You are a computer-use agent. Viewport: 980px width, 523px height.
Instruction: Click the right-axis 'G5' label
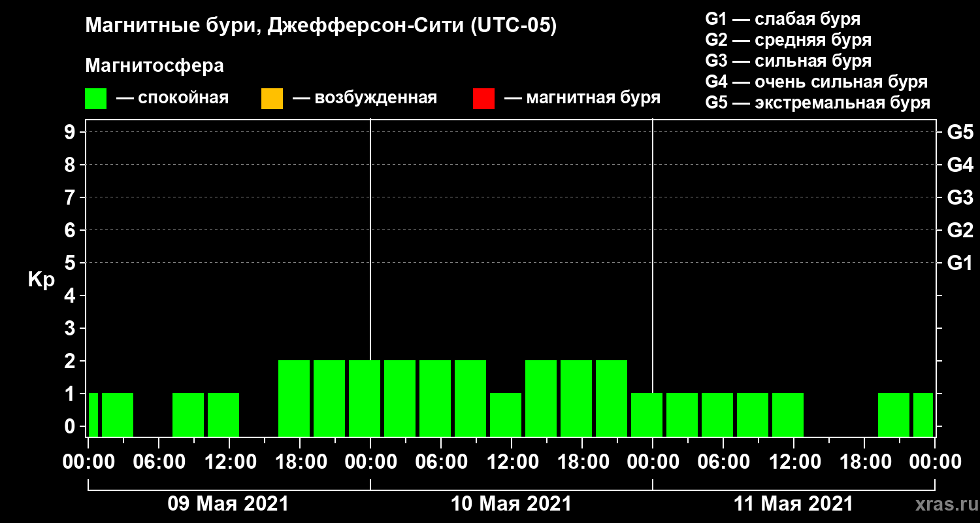tap(960, 132)
